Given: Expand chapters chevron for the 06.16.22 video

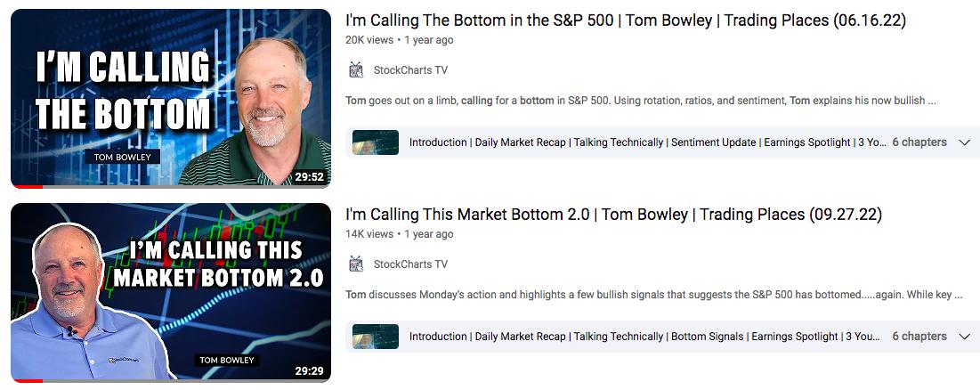Looking at the screenshot, I should [964, 142].
